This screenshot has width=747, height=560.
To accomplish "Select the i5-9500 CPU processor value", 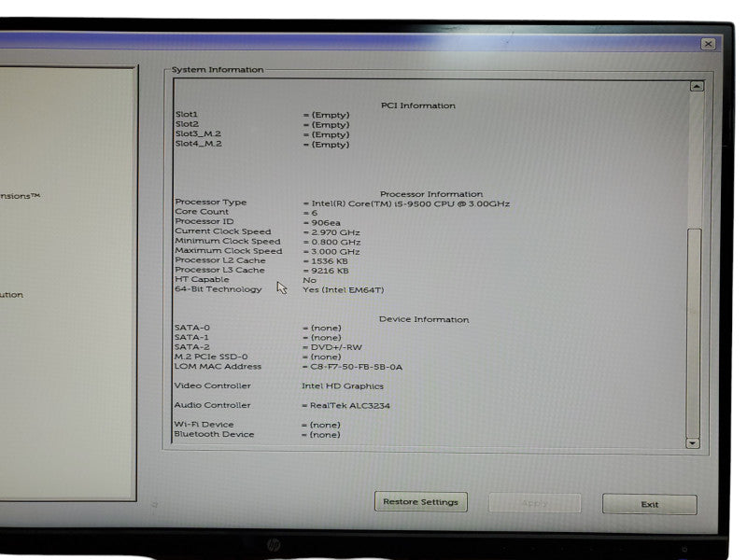I will click(x=410, y=203).
